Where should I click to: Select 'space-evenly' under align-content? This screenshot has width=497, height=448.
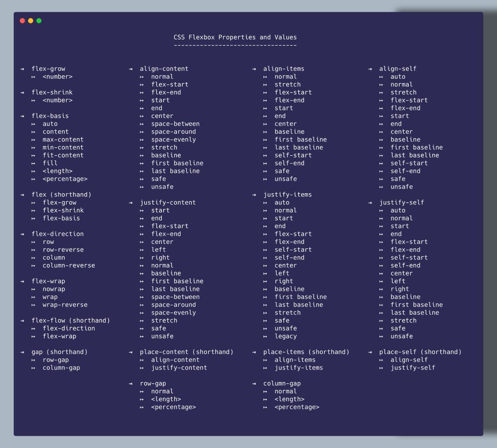pyautogui.click(x=174, y=140)
